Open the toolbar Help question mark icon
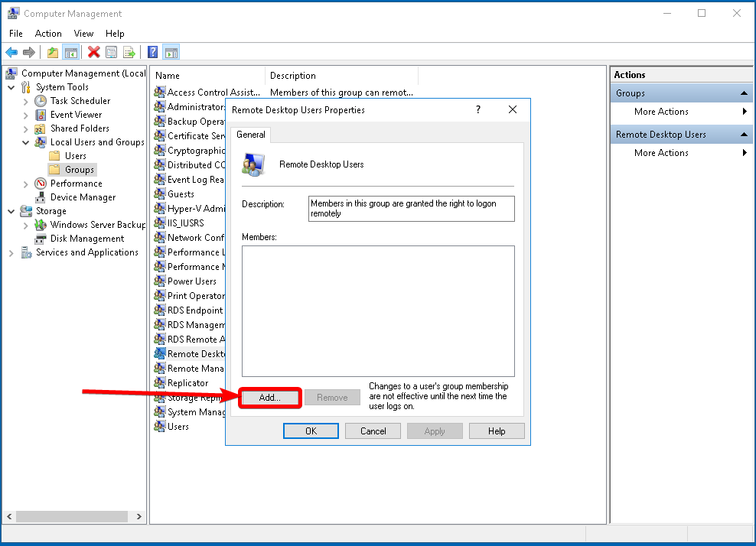The height and width of the screenshot is (546, 756). pos(152,52)
